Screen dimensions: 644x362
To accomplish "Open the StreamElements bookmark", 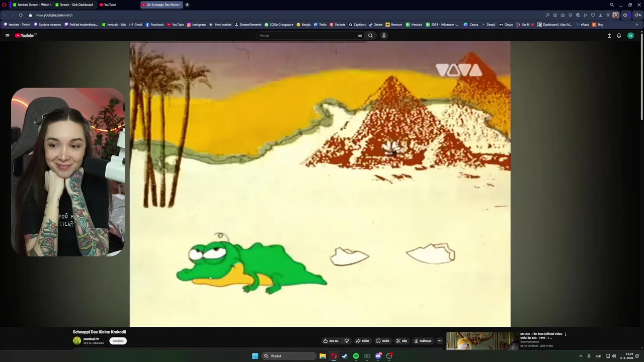I will tap(248, 25).
